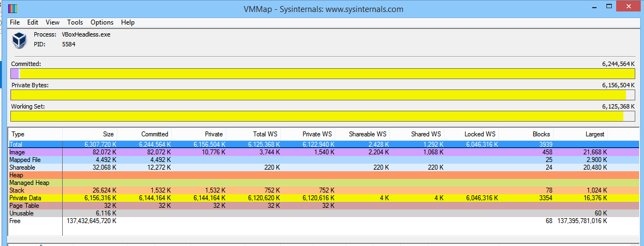This screenshot has height=246, width=644.
Task: Click Image row Blocks value 458
Action: (x=548, y=152)
